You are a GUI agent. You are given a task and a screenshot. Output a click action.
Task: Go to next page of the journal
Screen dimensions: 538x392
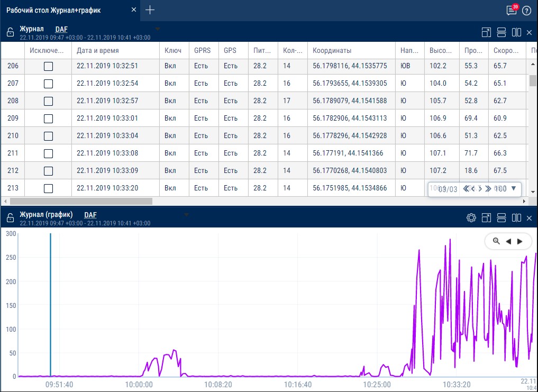click(x=481, y=188)
